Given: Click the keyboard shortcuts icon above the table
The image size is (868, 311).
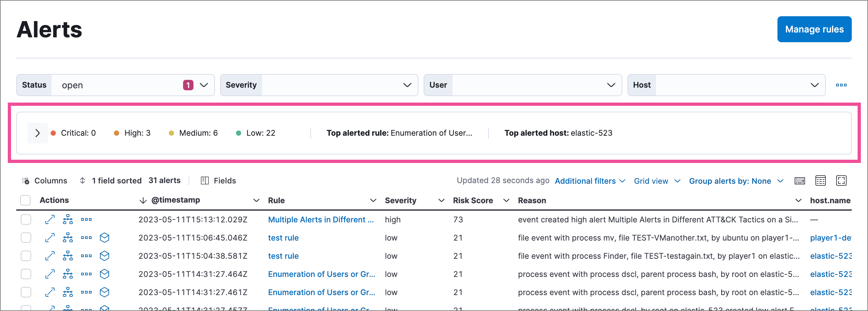Looking at the screenshot, I should (800, 180).
